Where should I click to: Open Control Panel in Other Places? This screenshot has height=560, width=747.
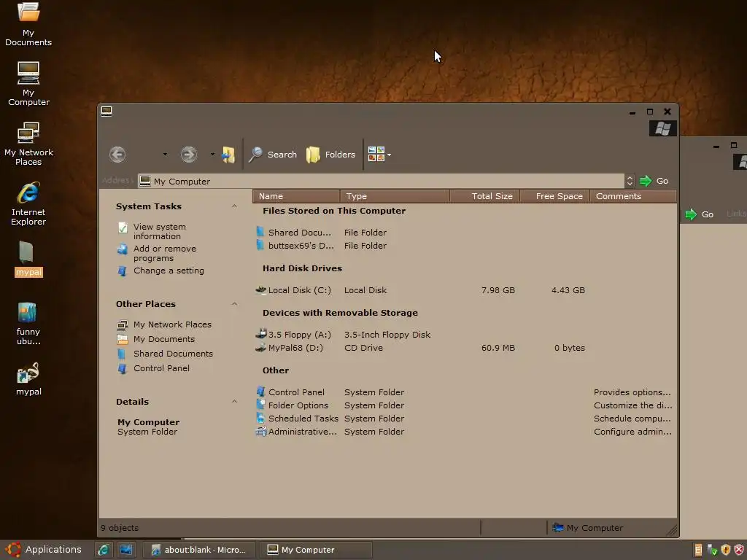161,368
